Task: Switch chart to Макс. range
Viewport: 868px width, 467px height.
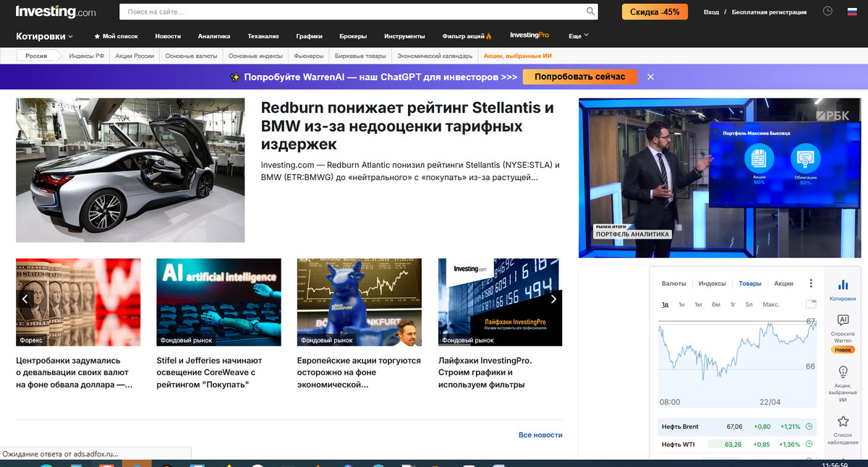Action: click(771, 304)
